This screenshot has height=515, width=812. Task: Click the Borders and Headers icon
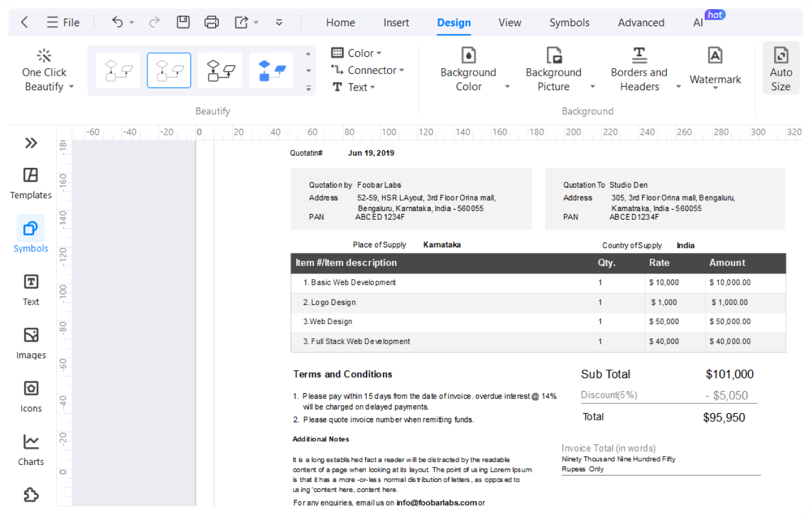pyautogui.click(x=639, y=56)
